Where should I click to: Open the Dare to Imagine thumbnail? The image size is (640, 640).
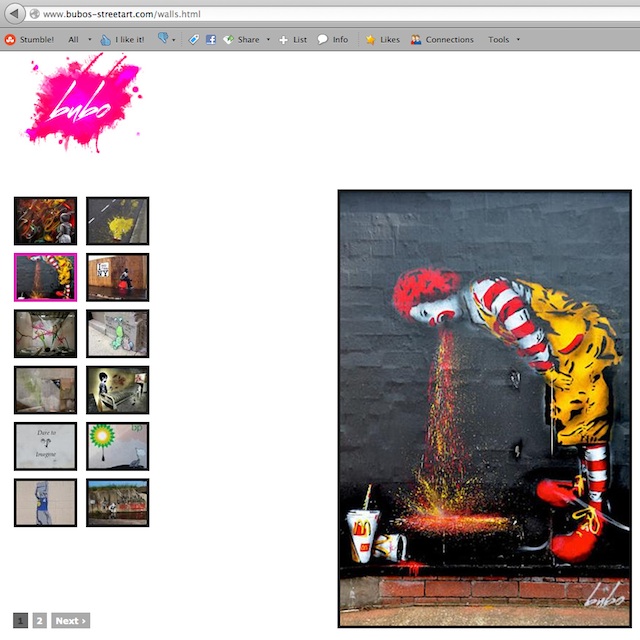pyautogui.click(x=45, y=446)
